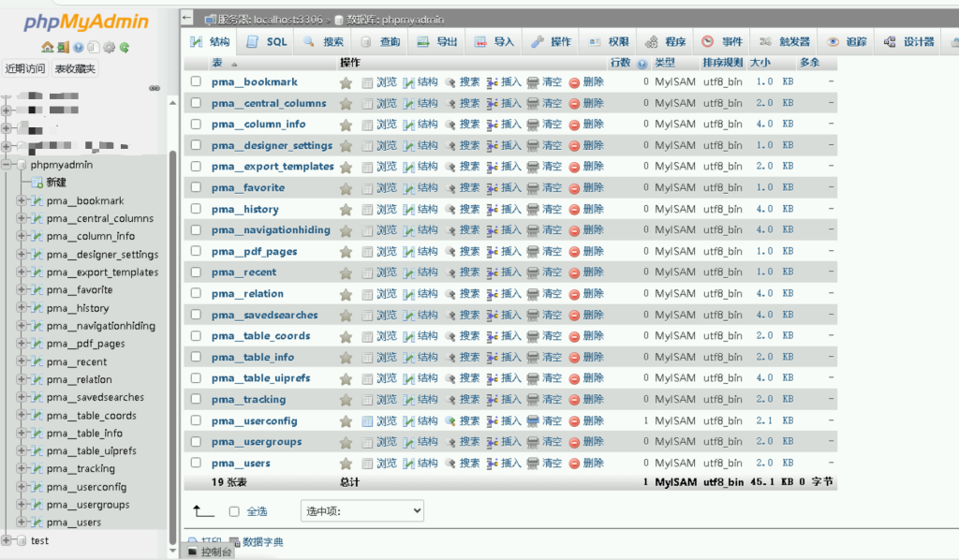Open the blue help documentation icon
This screenshot has height=560, width=959.
coord(79,48)
